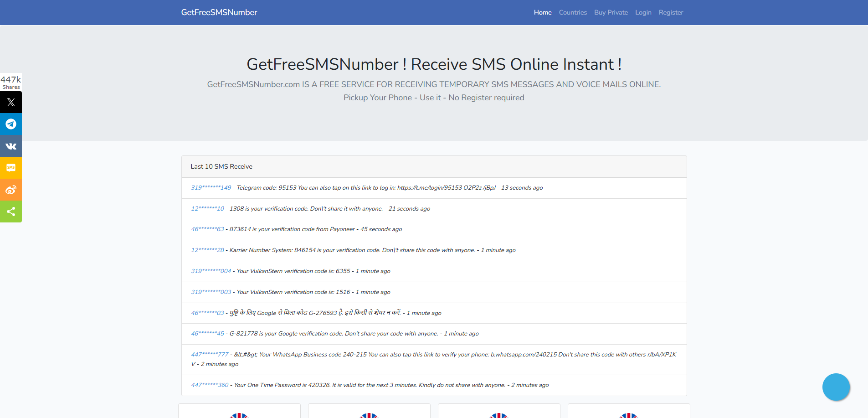Share the site via Telegram icon

click(10, 124)
